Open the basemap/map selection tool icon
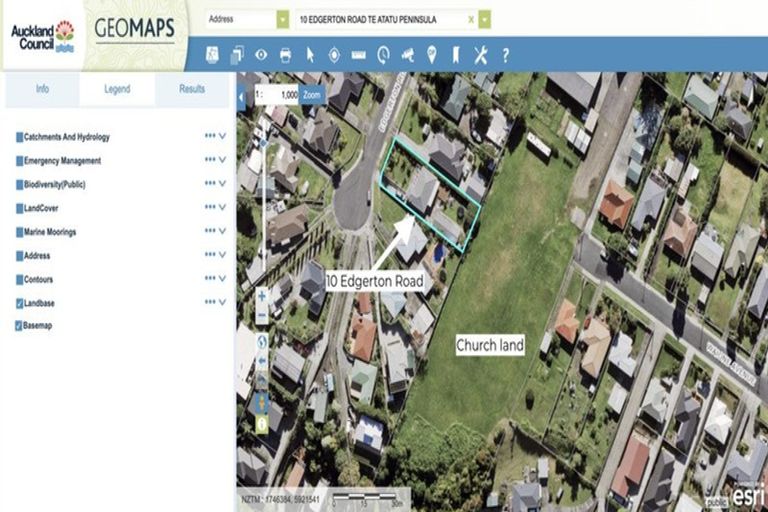Viewport: 768px width, 512px height. point(212,55)
